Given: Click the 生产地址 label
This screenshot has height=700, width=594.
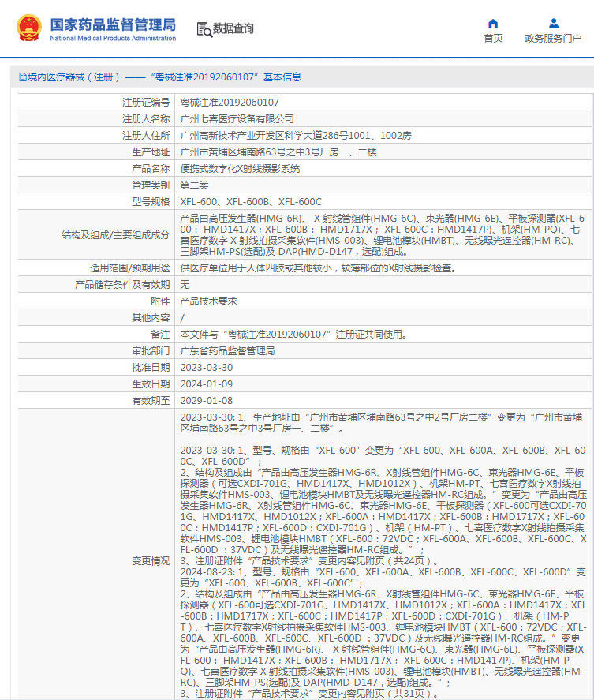Looking at the screenshot, I should click(151, 152).
